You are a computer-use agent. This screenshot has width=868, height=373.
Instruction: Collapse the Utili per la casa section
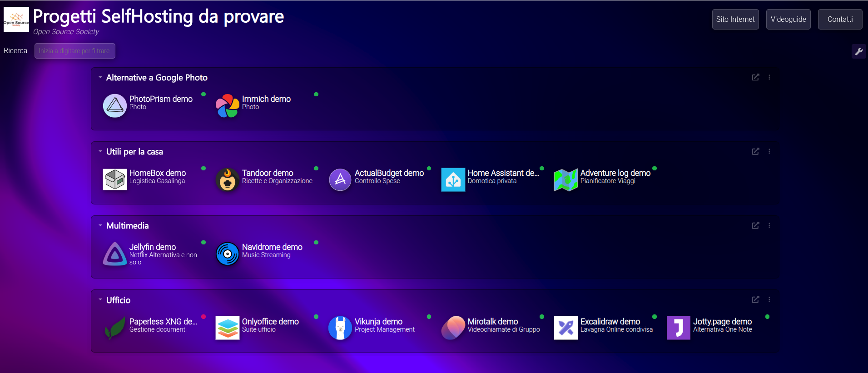pyautogui.click(x=100, y=151)
